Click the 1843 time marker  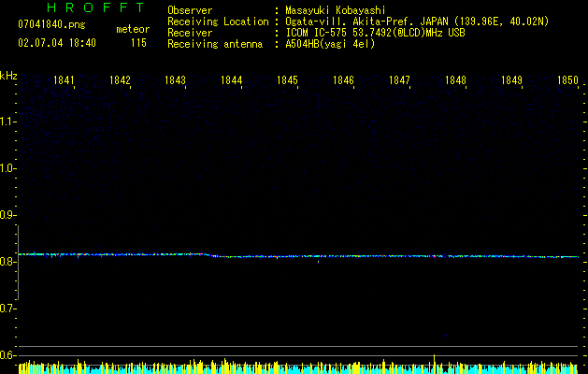click(x=176, y=80)
